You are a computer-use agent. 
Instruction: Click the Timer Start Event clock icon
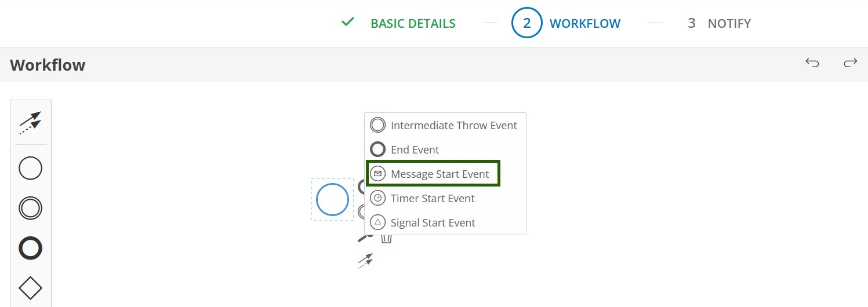pos(378,198)
